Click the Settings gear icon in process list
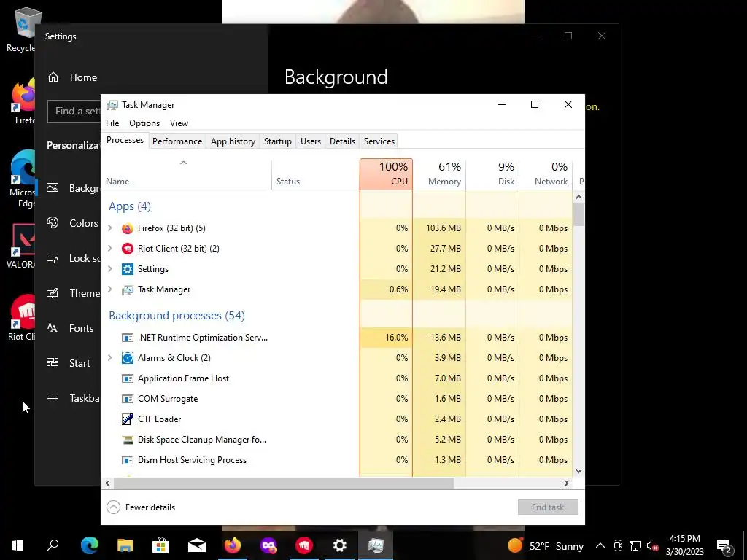The height and width of the screenshot is (560, 747). coord(127,269)
